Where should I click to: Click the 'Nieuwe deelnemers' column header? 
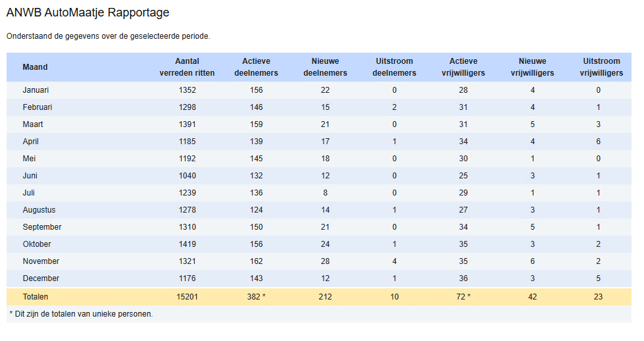pos(325,67)
